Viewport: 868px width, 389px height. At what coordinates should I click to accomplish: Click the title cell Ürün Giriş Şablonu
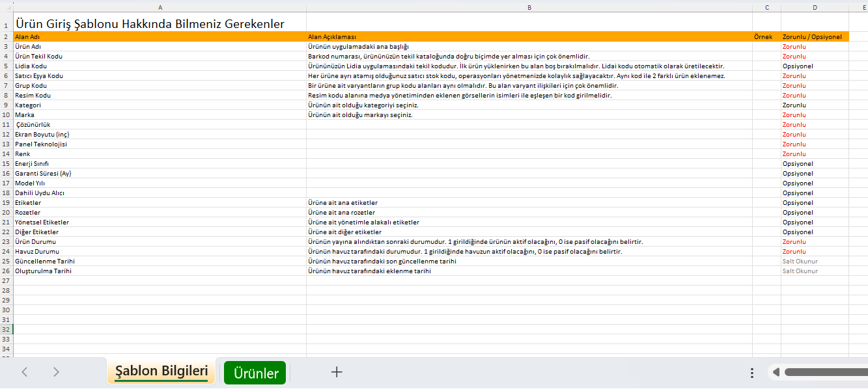point(150,24)
